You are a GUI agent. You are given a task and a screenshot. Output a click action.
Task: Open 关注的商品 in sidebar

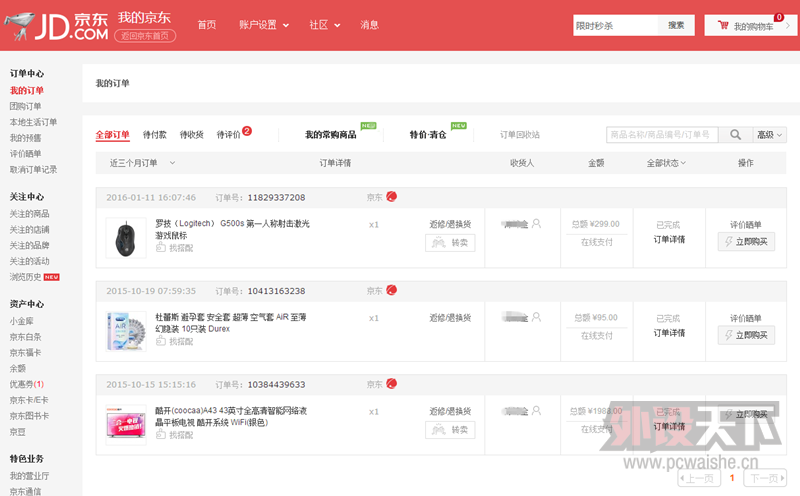30,213
